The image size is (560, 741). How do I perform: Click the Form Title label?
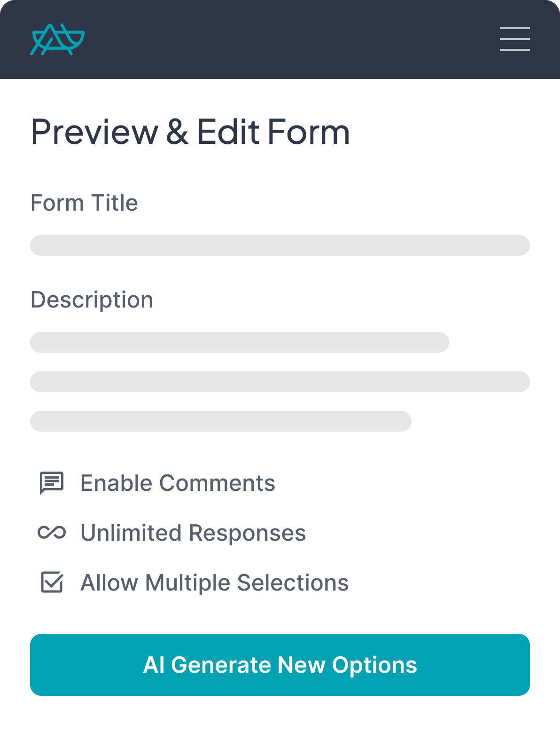pyautogui.click(x=84, y=203)
